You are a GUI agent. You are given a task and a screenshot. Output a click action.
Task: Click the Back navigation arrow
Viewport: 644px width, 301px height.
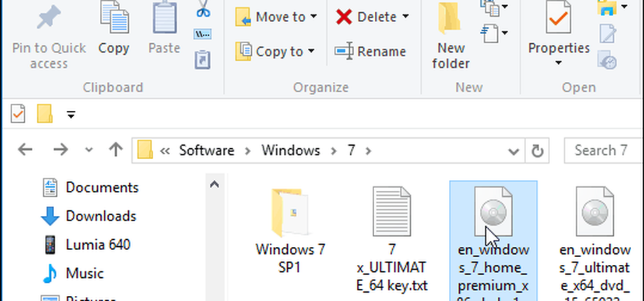coord(24,151)
